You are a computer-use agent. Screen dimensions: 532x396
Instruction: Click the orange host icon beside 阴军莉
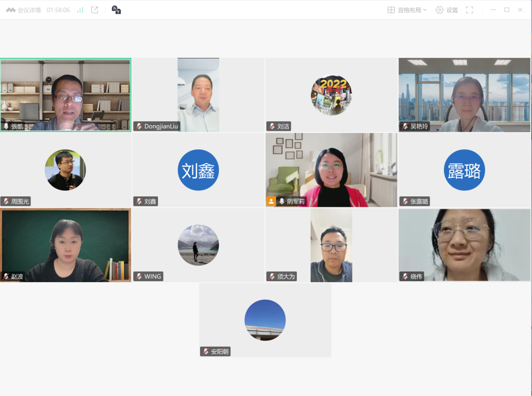pos(271,201)
